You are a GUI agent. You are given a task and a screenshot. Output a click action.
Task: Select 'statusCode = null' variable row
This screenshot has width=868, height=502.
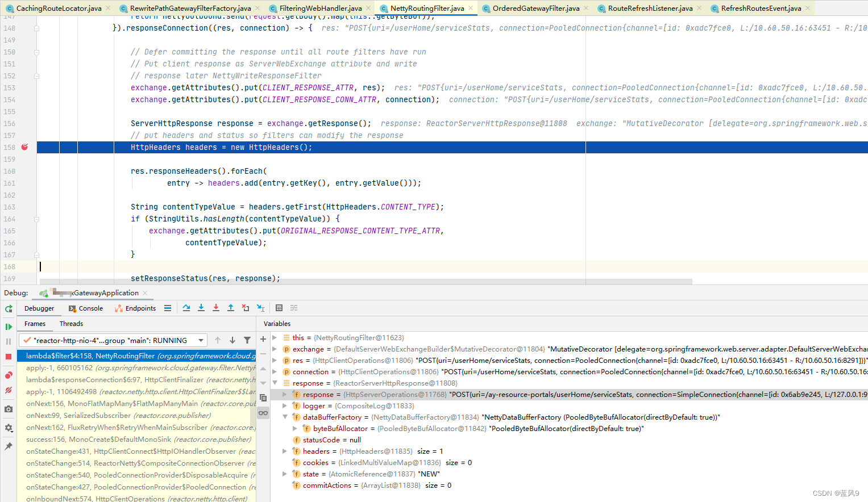coord(569,440)
